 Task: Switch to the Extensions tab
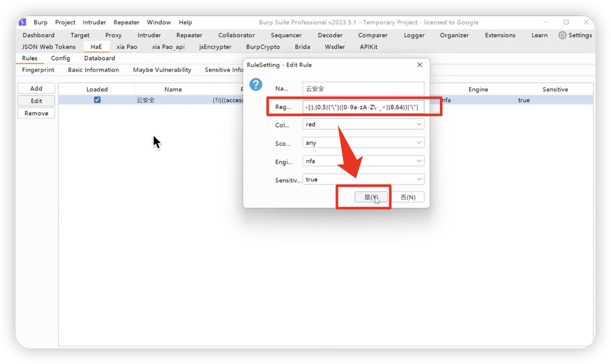(x=500, y=35)
